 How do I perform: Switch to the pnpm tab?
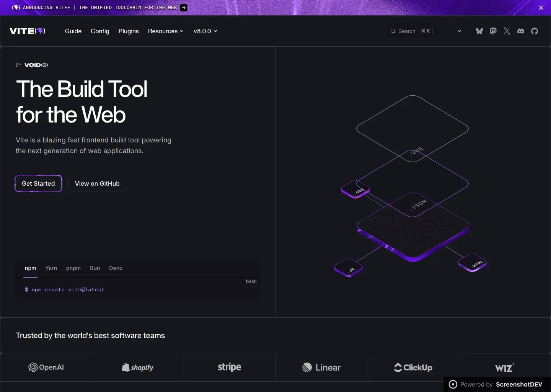[73, 268]
